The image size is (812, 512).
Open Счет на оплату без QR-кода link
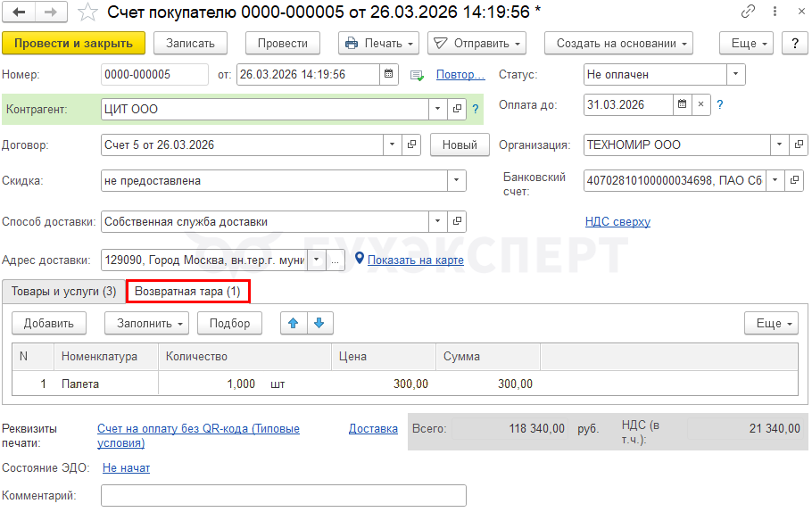pyautogui.click(x=198, y=435)
